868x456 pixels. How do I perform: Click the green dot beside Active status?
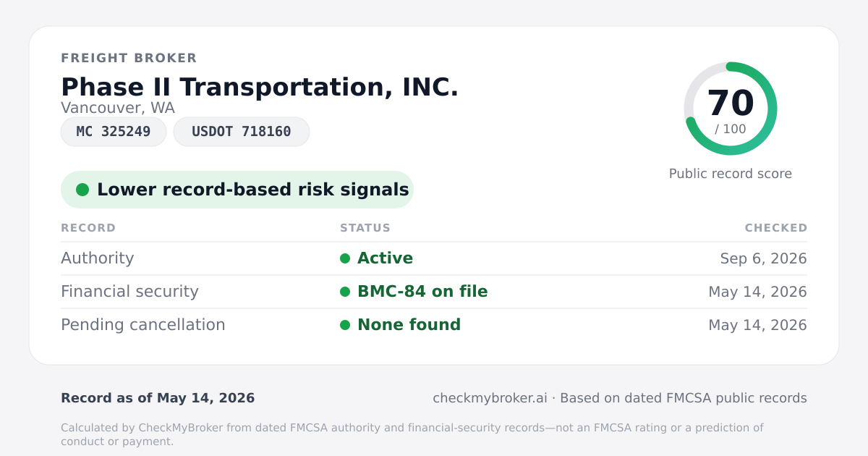[345, 258]
